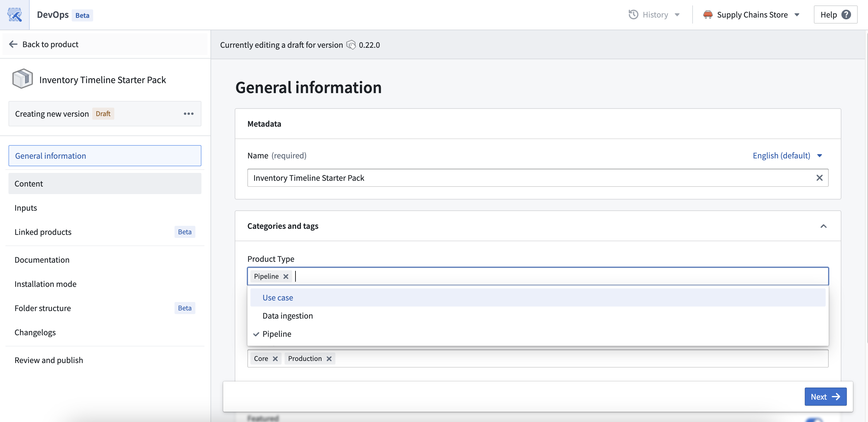Remove the Core tag
This screenshot has width=868, height=422.
pos(275,359)
